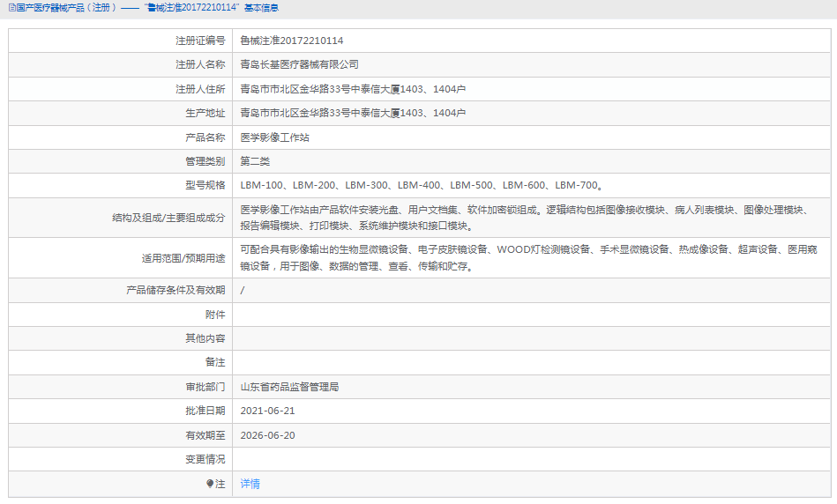The width and height of the screenshot is (837, 504).
Task: Click the 型号规格 label
Action: point(205,185)
